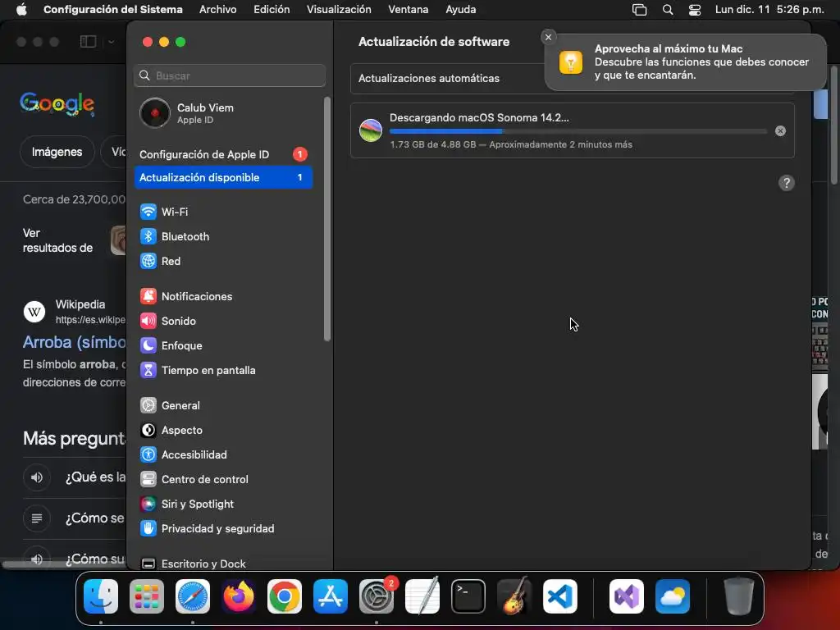This screenshot has height=630, width=840.
Task: Select Actualización disponible row
Action: [x=223, y=177]
